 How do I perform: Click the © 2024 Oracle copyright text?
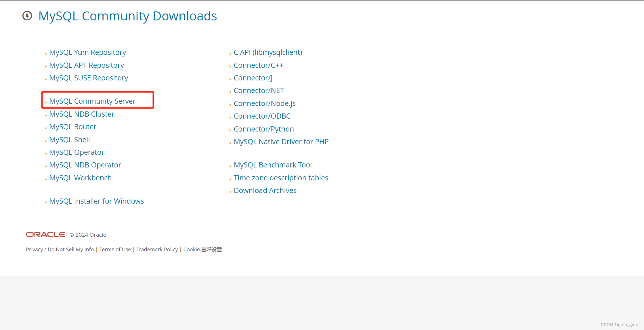88,235
